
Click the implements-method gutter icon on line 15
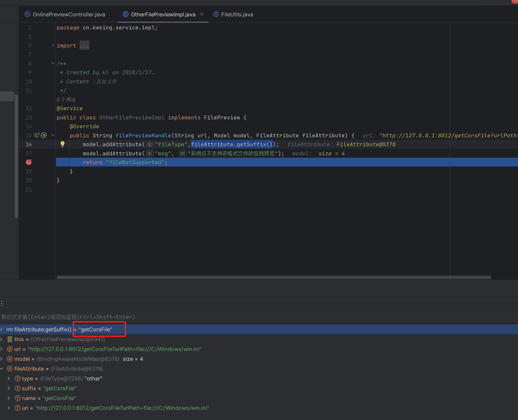[x=37, y=135]
